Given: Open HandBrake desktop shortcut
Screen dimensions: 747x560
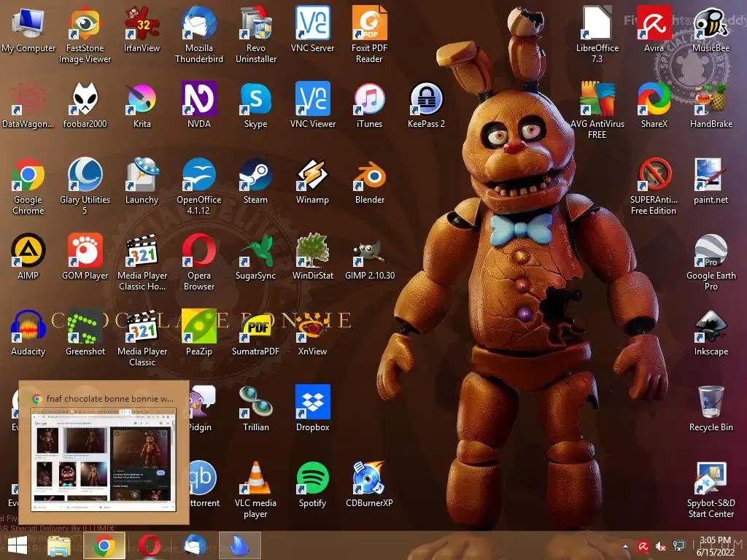Looking at the screenshot, I should [x=711, y=106].
